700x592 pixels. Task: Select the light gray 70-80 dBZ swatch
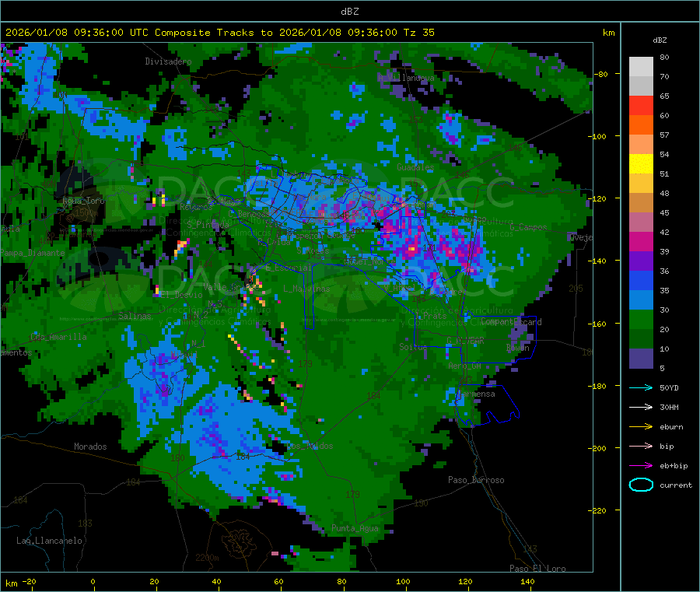[x=641, y=67]
